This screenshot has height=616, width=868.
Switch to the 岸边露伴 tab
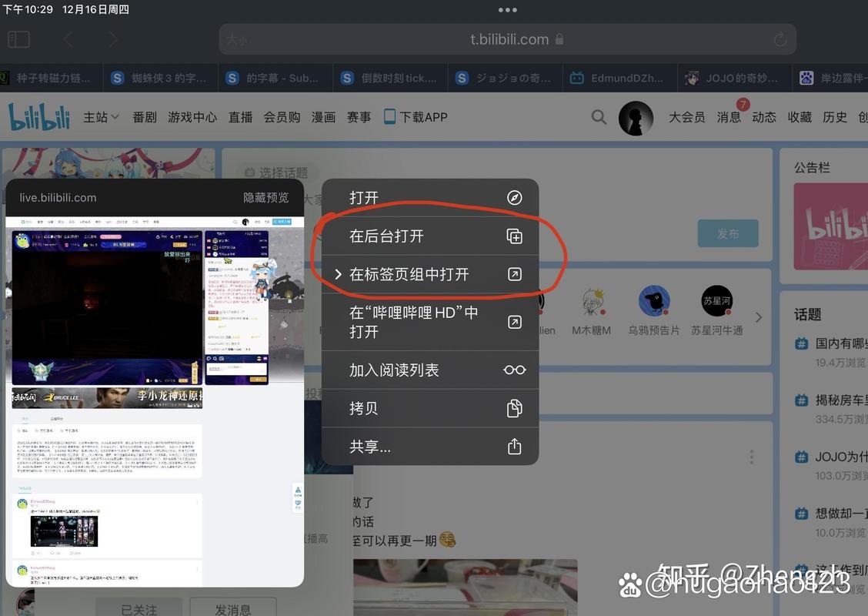click(830, 78)
